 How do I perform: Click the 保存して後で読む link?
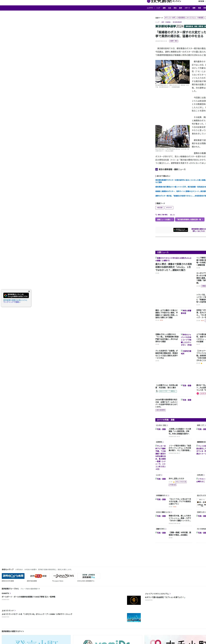[x=163, y=215]
